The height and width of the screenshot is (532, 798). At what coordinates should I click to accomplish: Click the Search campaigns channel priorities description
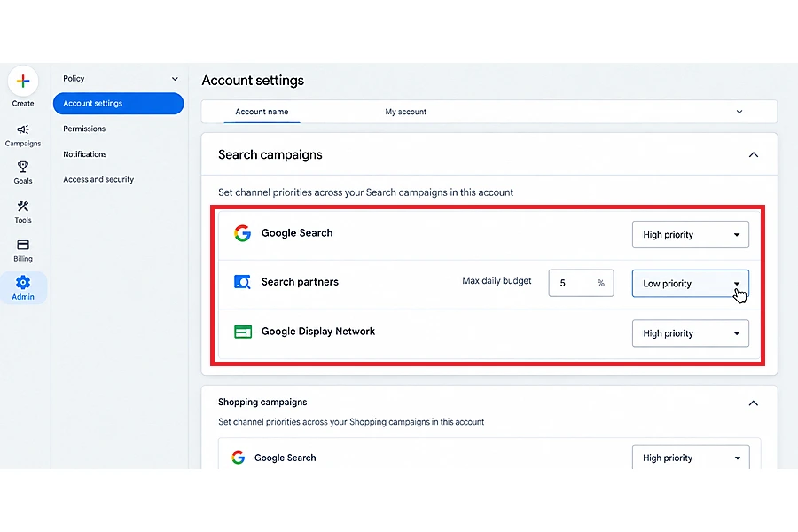point(366,192)
